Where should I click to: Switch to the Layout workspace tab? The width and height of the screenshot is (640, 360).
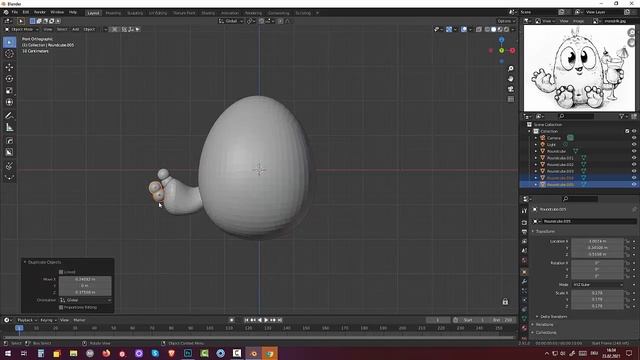(93, 13)
